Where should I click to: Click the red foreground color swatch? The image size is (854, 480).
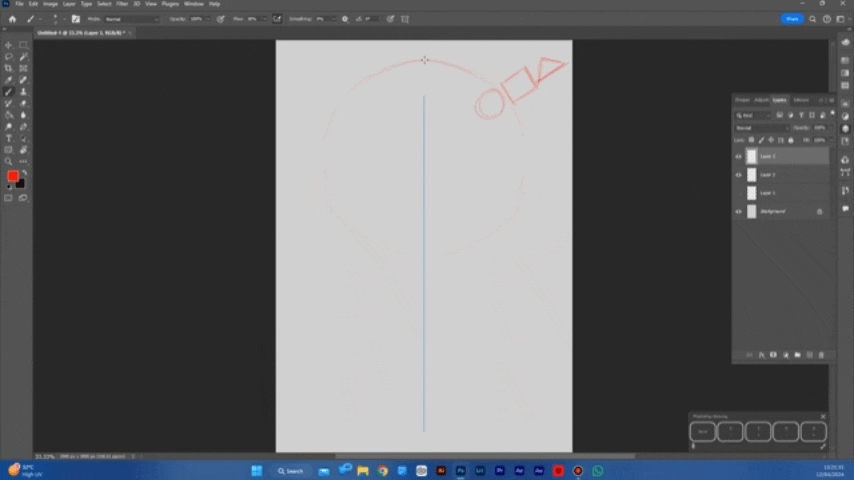[12, 176]
